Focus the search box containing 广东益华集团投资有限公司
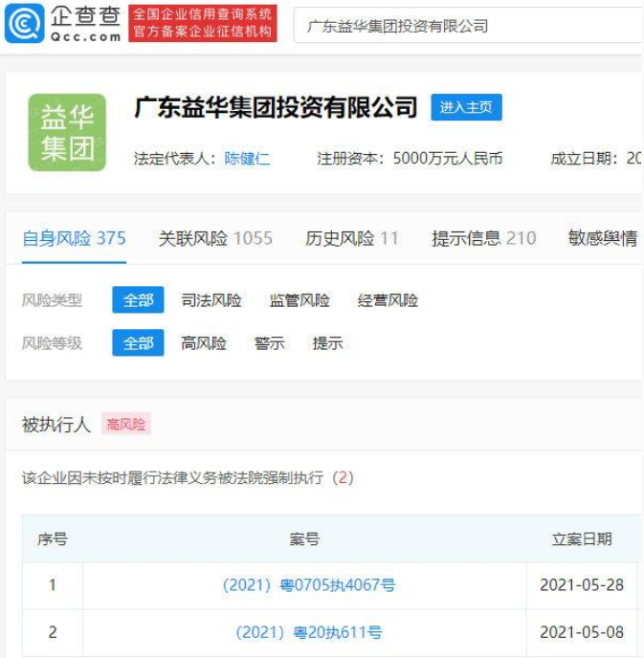 468,26
